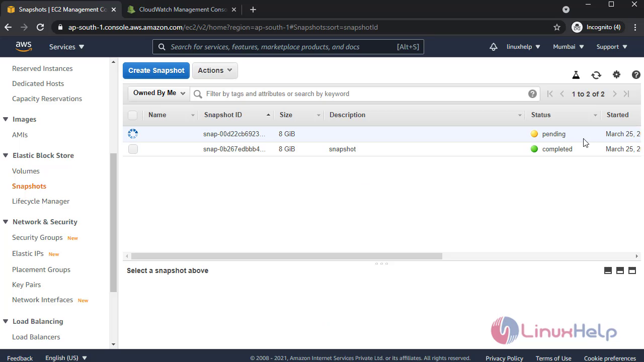
Task: Open the Incognito profile indicator
Action: click(597, 27)
